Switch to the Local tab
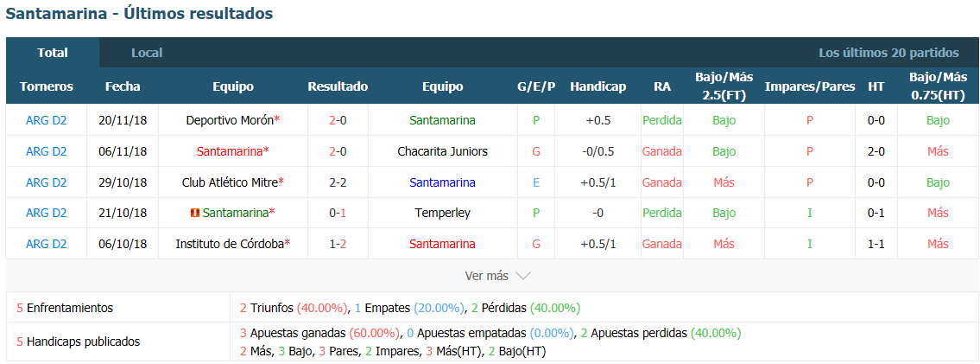The width and height of the screenshot is (980, 364). (x=147, y=53)
